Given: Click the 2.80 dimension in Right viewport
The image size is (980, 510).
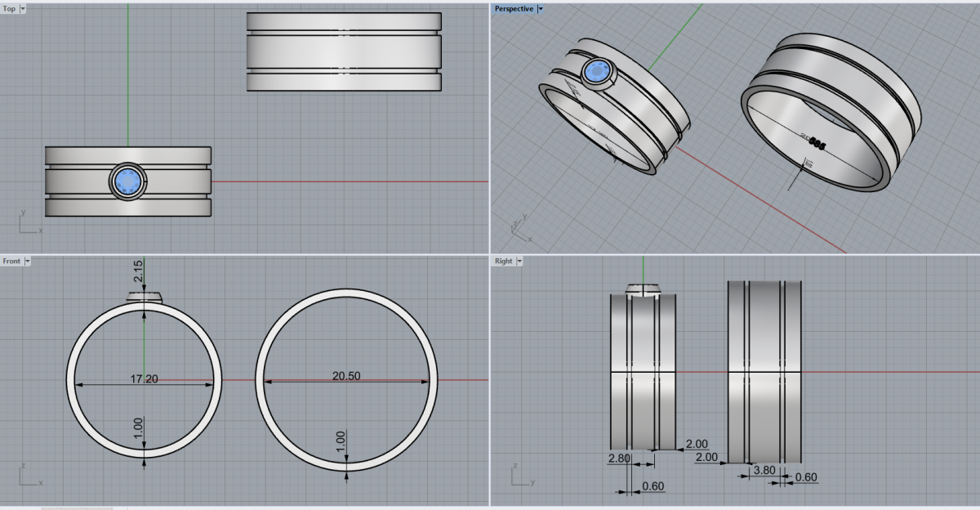Looking at the screenshot, I should point(619,459).
